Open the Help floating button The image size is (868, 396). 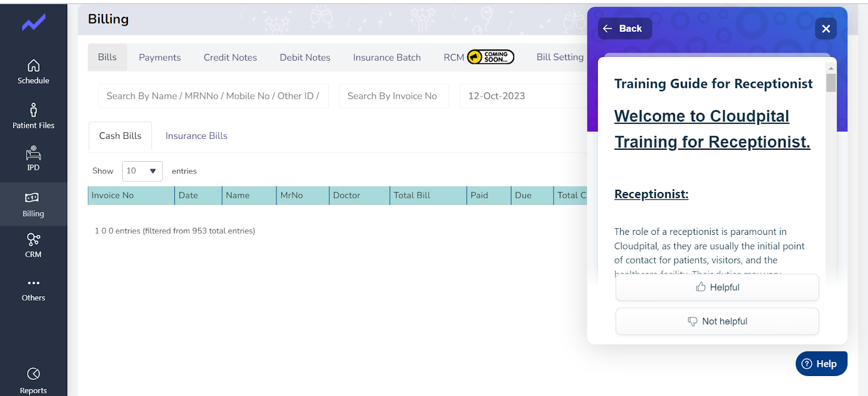tap(821, 364)
